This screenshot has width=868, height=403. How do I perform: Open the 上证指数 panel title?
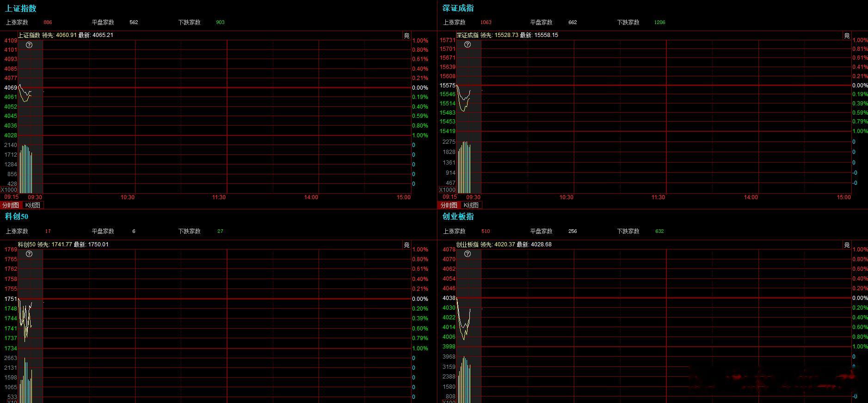point(21,8)
